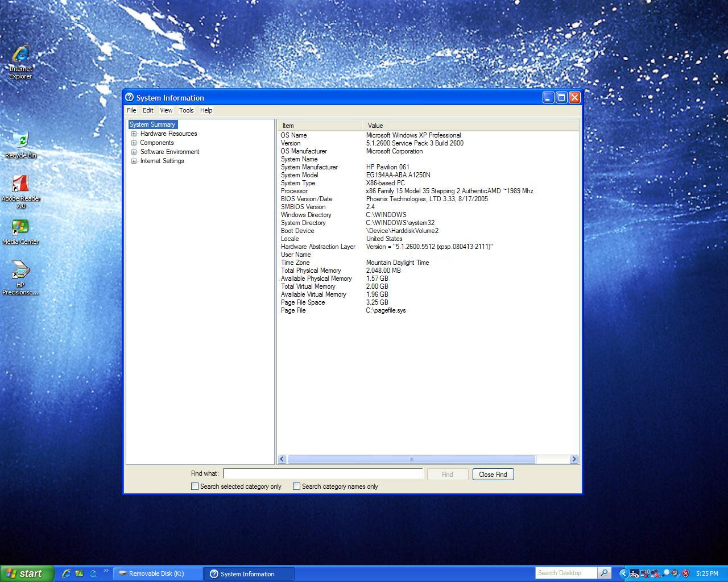The height and width of the screenshot is (582, 728).
Task: Minimize the System Information window
Action: [548, 97]
